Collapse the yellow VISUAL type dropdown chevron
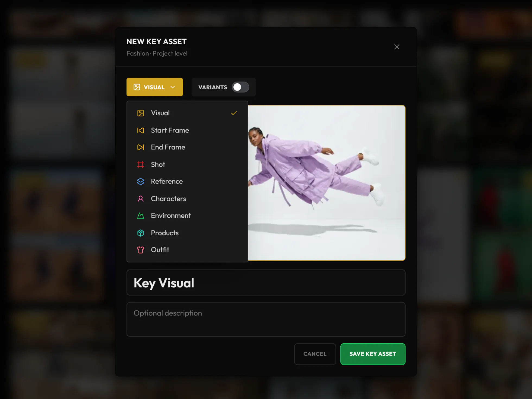Image resolution: width=532 pixels, height=399 pixels. 173,87
